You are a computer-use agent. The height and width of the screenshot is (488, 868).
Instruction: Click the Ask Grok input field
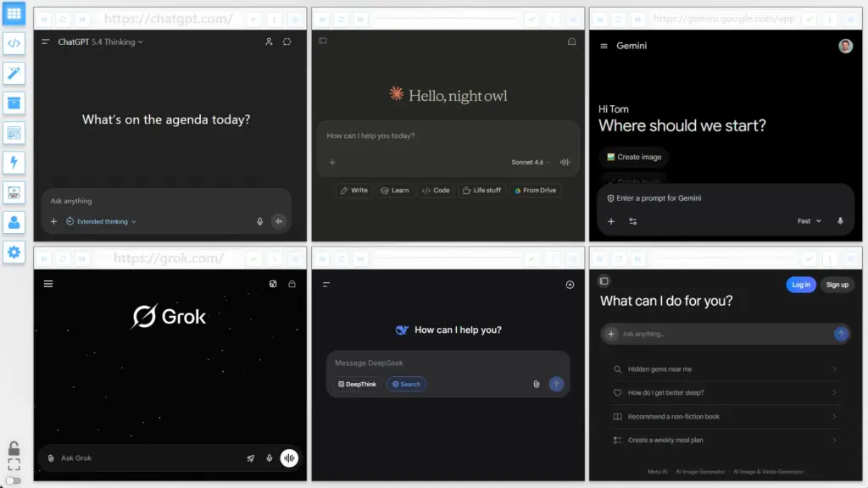(x=127, y=457)
